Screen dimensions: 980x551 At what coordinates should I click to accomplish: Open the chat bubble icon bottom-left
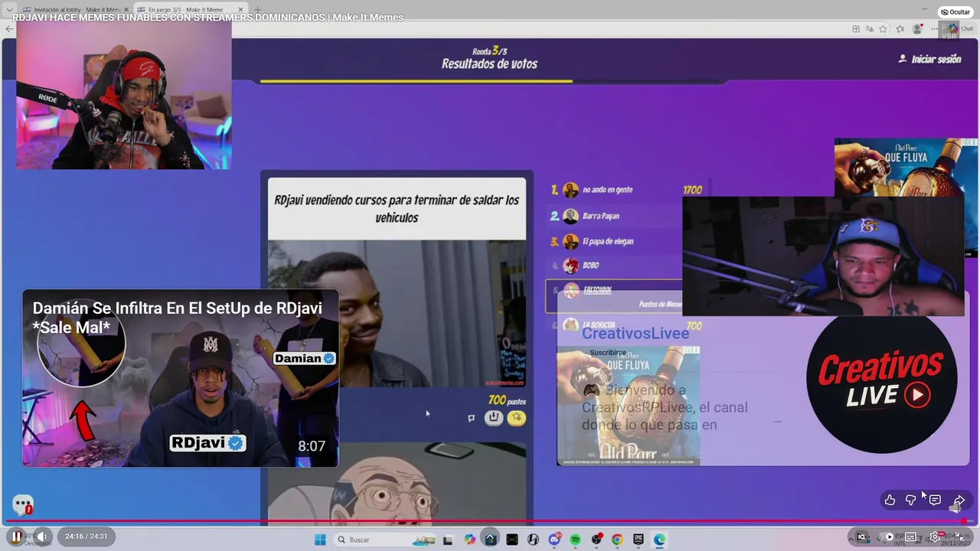pos(22,505)
